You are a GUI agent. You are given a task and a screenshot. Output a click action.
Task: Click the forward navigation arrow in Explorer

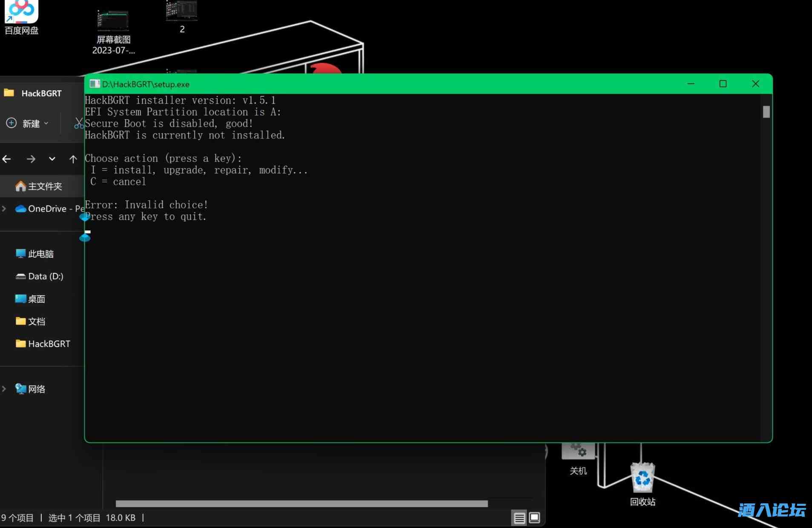pos(31,159)
